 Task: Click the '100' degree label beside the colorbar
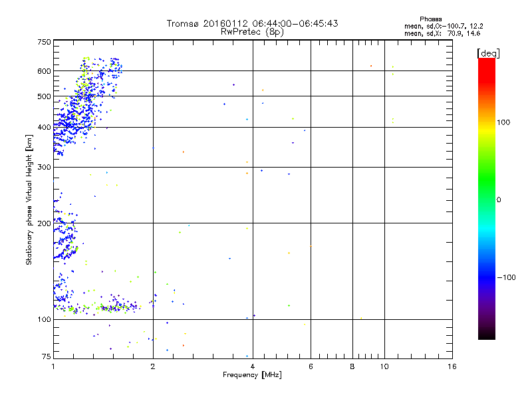pyautogui.click(x=503, y=122)
